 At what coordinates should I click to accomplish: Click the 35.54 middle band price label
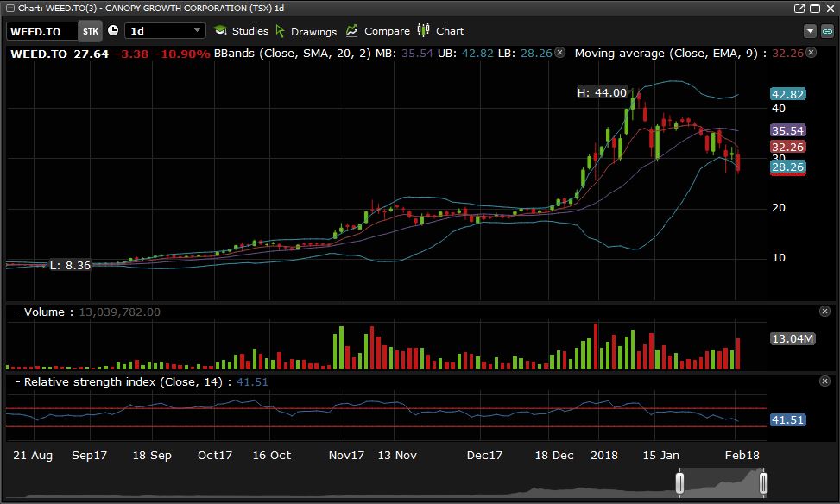coord(787,130)
